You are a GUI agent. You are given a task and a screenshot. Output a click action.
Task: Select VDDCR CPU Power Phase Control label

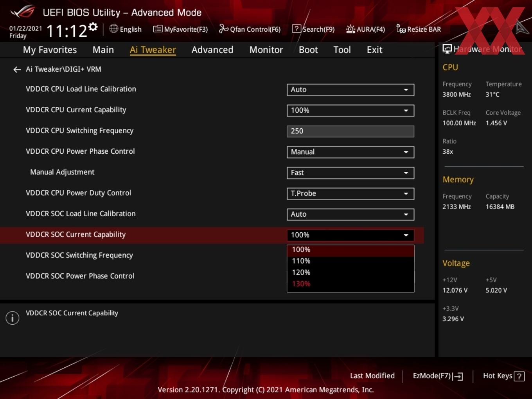pos(80,151)
